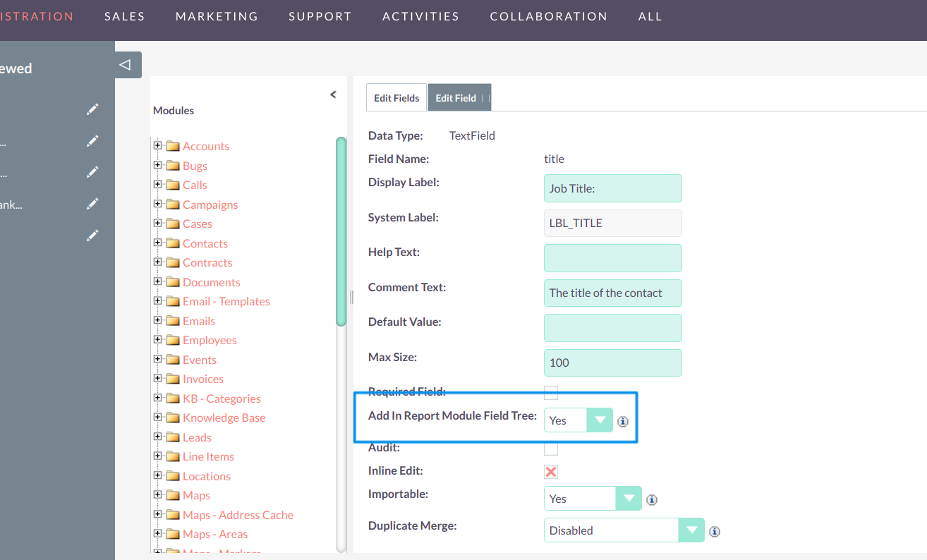Click the Accounts folder icon
Screen dimensions: 927x560
[x=173, y=146]
